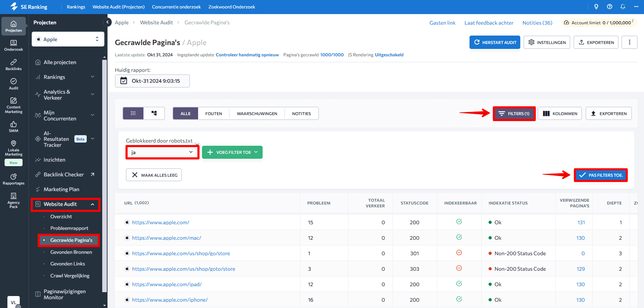
Task: Open SMM section icon
Action: tap(13, 127)
